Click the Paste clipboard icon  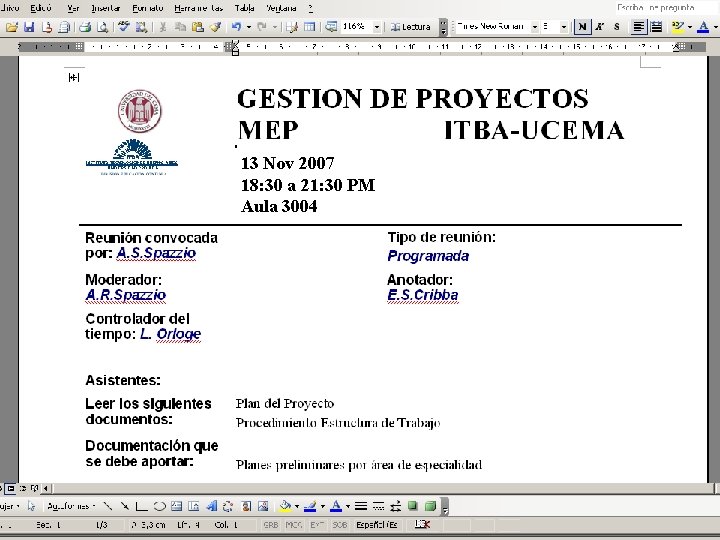click(197, 27)
